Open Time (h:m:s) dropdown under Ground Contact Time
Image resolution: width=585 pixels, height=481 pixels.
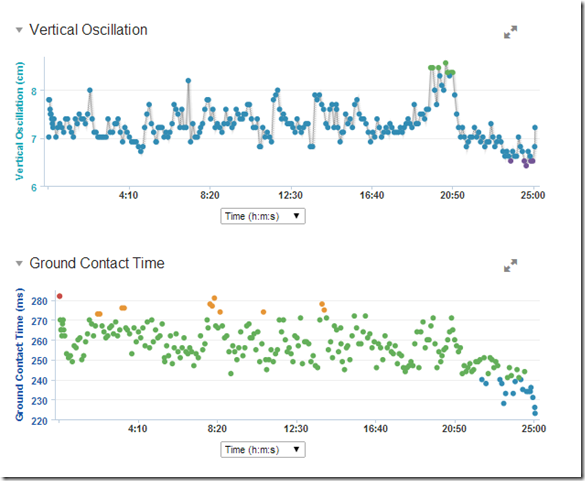(x=263, y=450)
